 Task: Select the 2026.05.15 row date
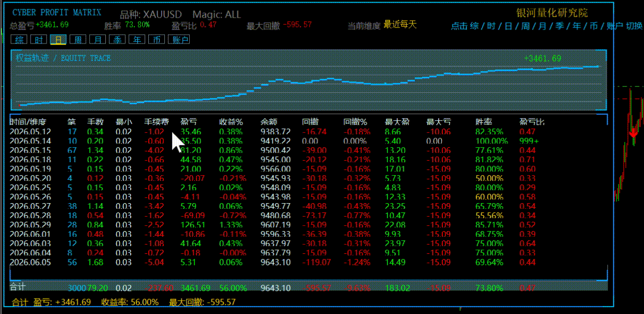click(x=31, y=150)
